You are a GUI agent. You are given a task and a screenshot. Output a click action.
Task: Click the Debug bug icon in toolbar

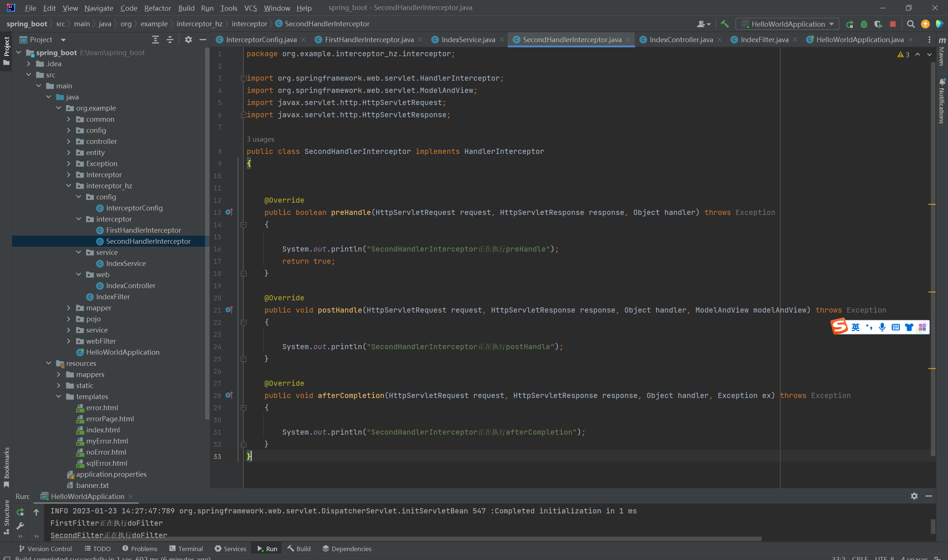[x=864, y=24]
